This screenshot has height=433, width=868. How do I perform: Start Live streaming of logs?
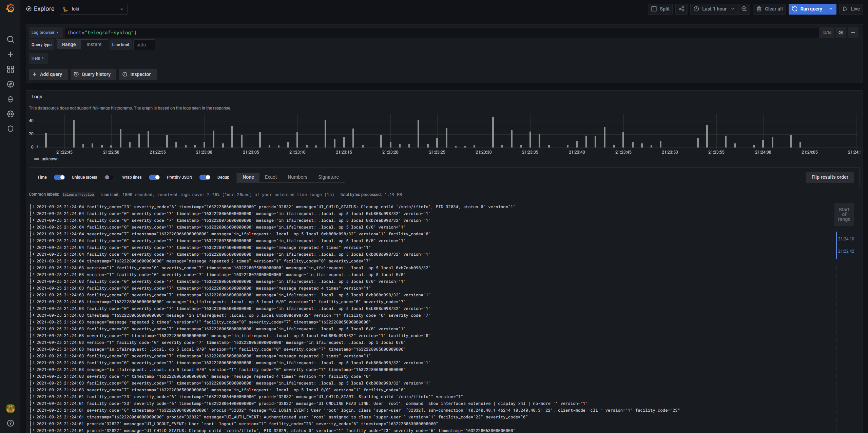(851, 9)
